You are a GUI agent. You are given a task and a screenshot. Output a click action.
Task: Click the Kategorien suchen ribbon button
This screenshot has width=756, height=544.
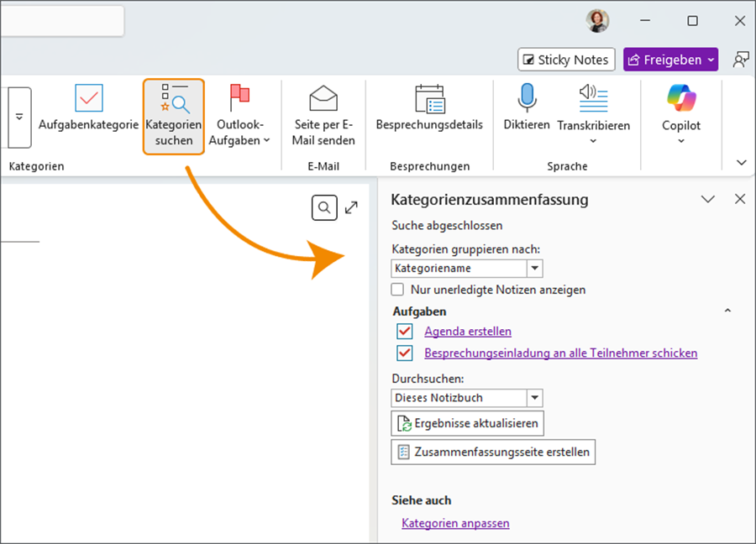point(174,117)
